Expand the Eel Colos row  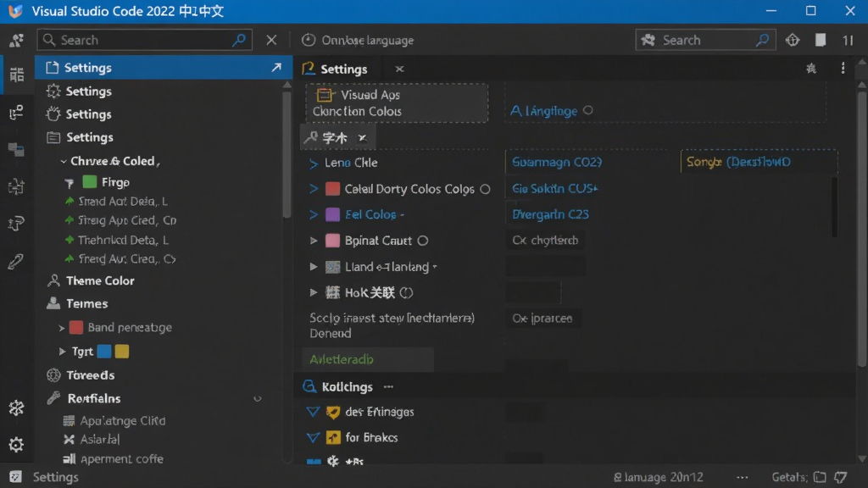click(x=314, y=214)
